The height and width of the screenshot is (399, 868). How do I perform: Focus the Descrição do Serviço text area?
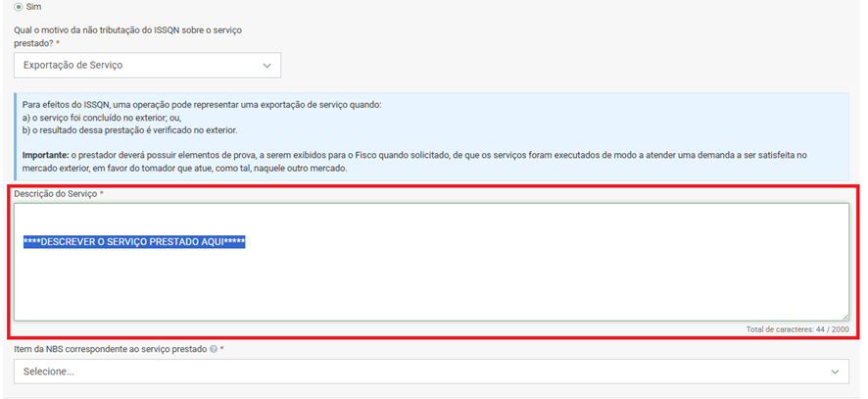click(x=431, y=284)
